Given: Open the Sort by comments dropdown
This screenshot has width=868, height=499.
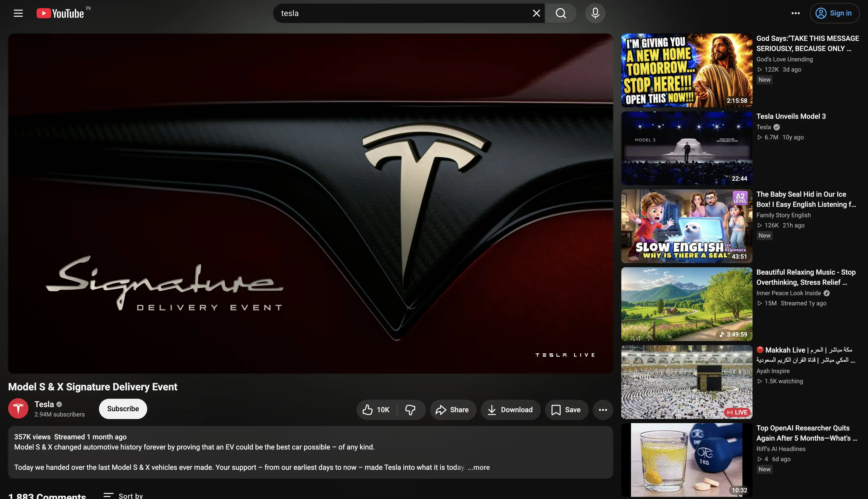Looking at the screenshot, I should tap(123, 495).
